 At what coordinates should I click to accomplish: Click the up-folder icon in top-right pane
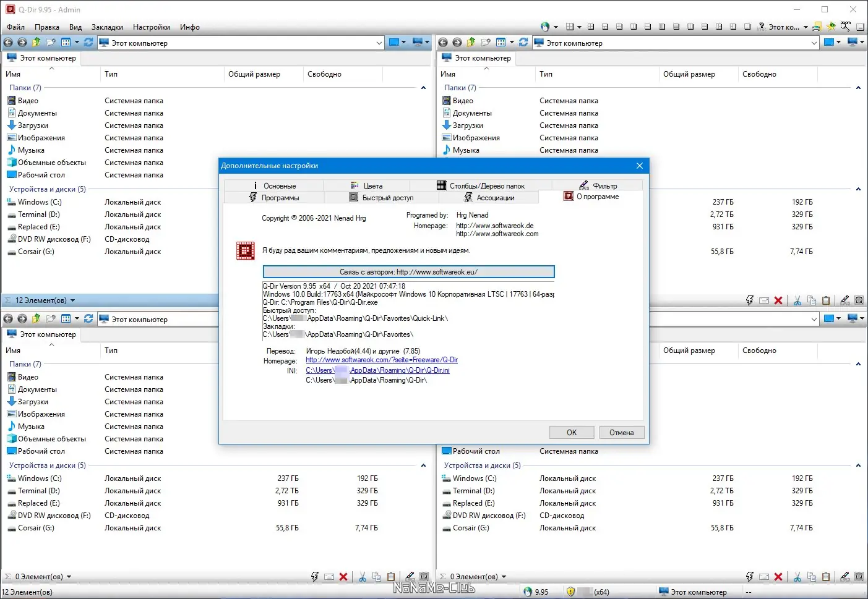[471, 43]
